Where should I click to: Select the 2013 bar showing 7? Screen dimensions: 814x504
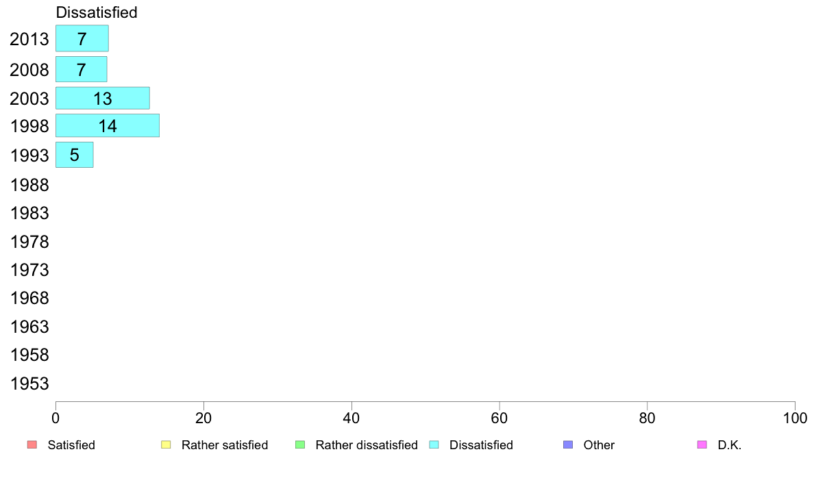tap(82, 38)
